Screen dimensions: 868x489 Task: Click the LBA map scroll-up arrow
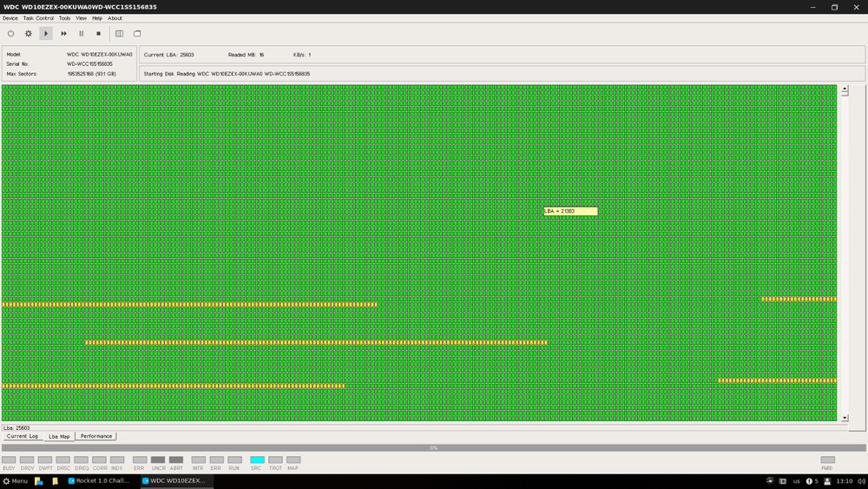pos(845,89)
